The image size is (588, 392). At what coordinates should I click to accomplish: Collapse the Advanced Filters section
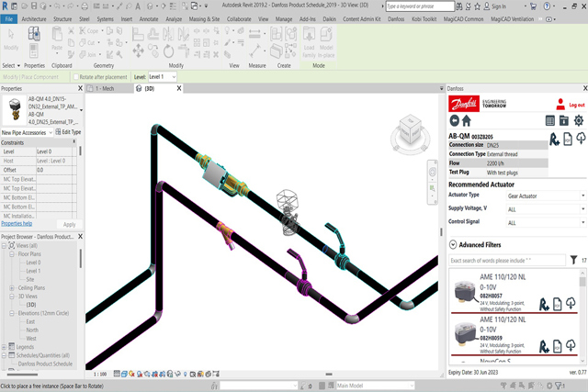tap(454, 244)
